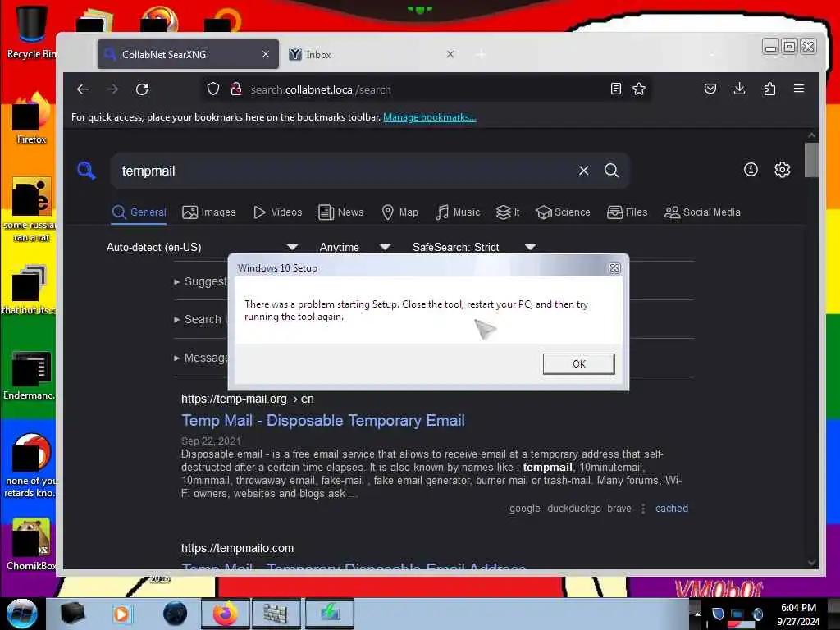Viewport: 840px width, 630px height.
Task: Open the Pocket save icon
Action: [x=710, y=89]
